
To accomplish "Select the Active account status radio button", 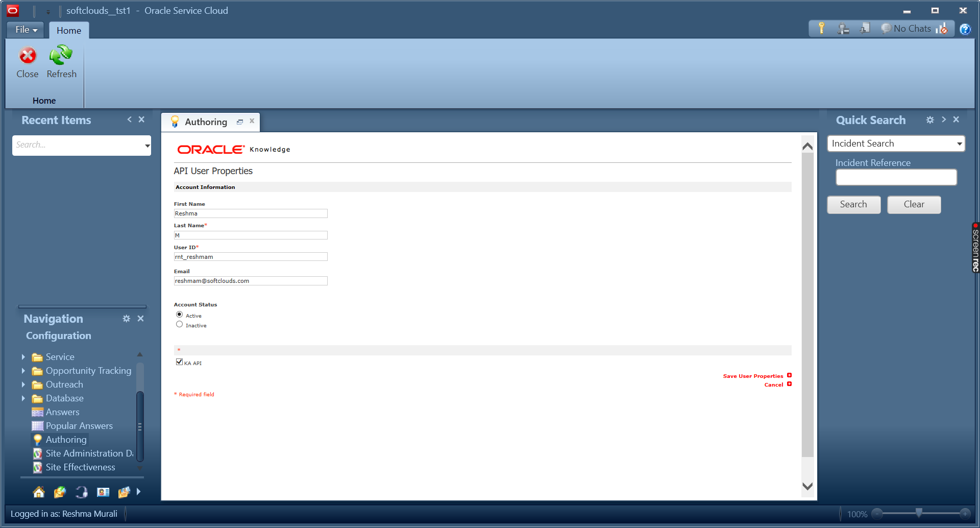I will click(x=179, y=315).
